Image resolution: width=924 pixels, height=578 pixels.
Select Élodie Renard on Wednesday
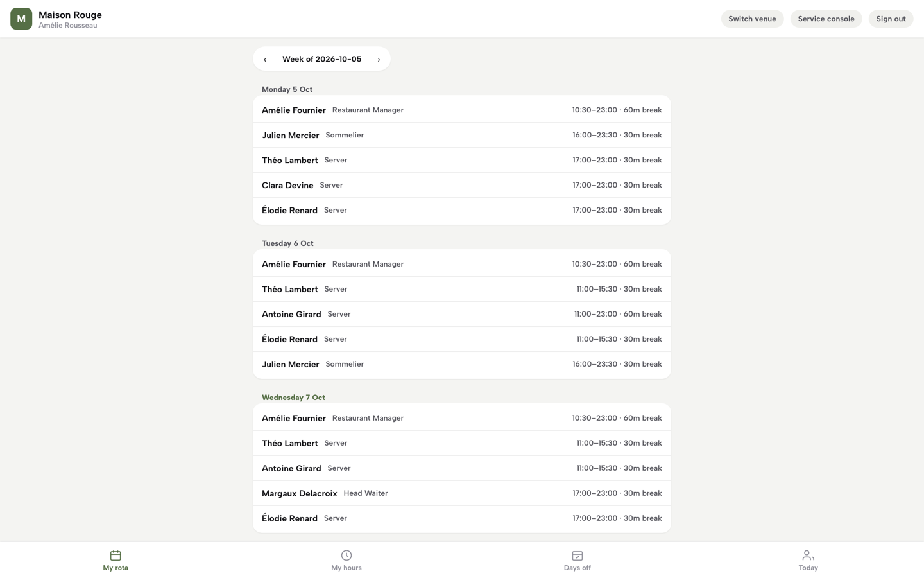click(x=462, y=518)
